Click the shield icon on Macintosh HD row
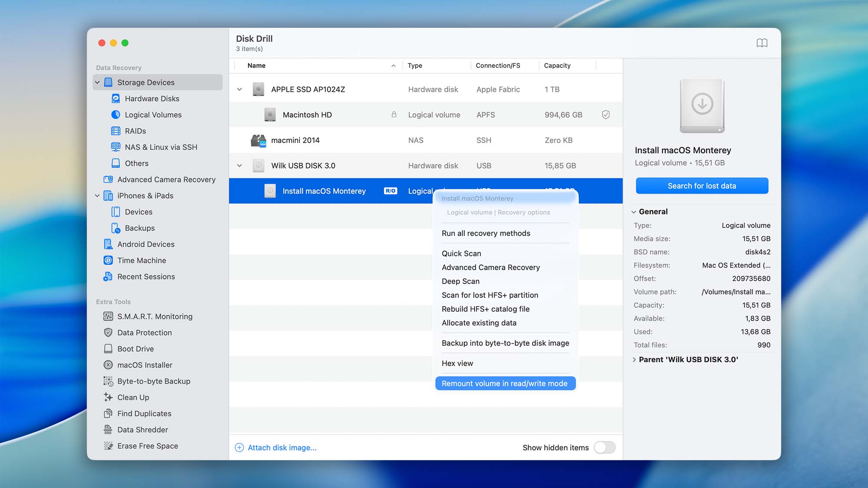The width and height of the screenshot is (868, 488). point(606,115)
